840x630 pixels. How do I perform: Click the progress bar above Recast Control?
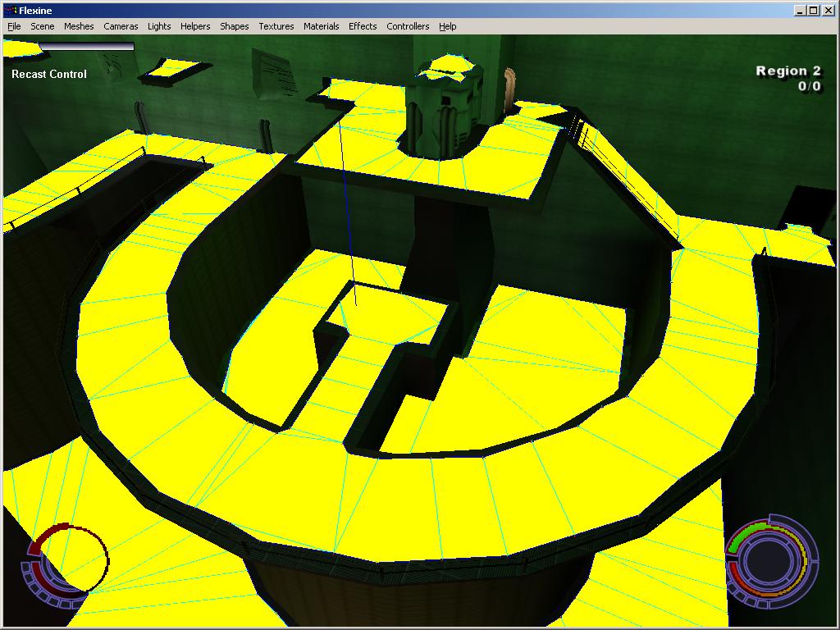pyautogui.click(x=87, y=47)
